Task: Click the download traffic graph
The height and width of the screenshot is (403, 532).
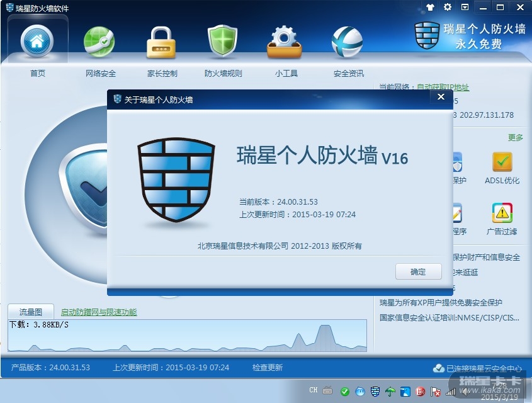Action: coord(187,335)
